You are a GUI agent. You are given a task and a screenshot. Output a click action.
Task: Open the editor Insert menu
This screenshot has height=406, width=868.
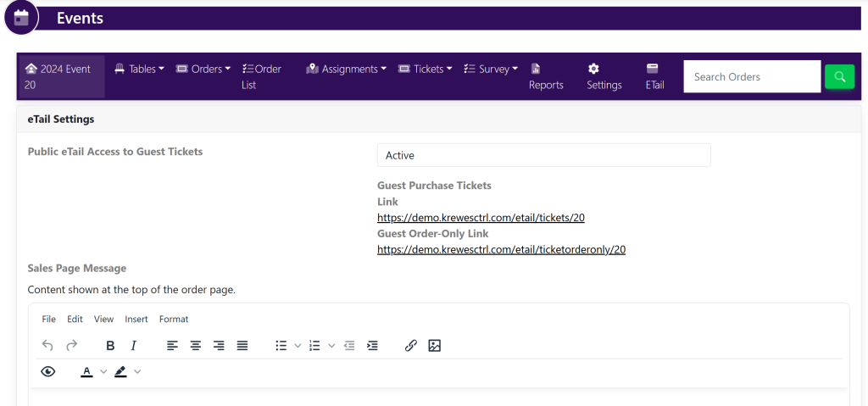click(x=136, y=320)
